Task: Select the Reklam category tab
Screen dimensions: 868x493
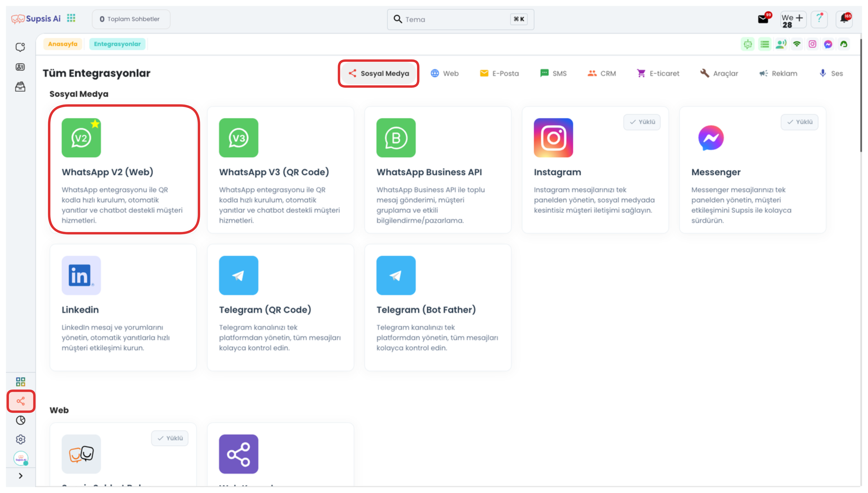Action: click(x=778, y=73)
